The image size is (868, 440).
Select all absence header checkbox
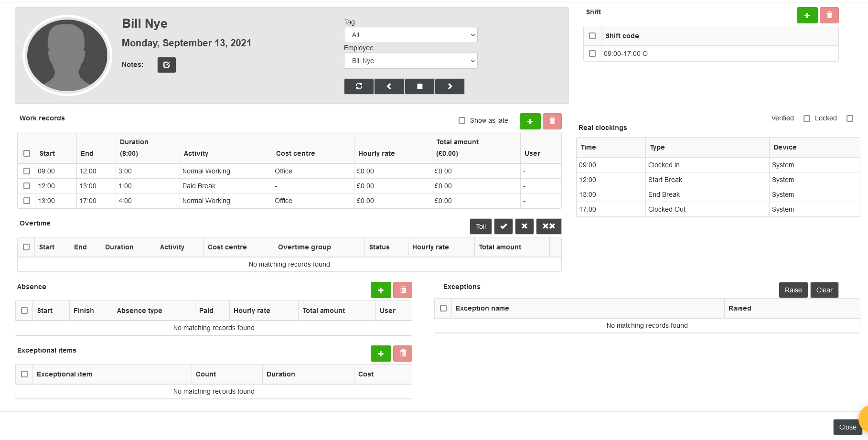24,311
